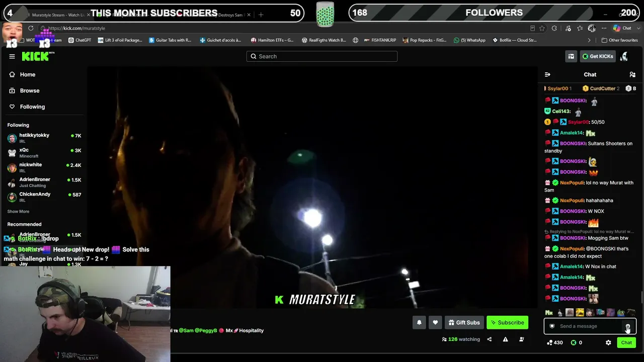The image size is (644, 362).
Task: Open the Kick sidebar hamburger menu
Action: pos(12,56)
